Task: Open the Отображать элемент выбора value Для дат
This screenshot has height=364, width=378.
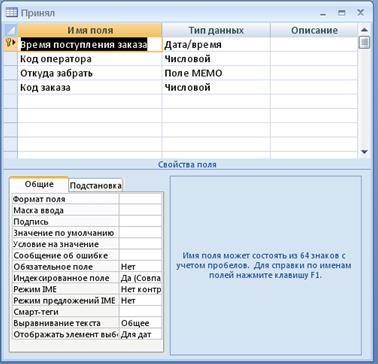Action: point(141,334)
